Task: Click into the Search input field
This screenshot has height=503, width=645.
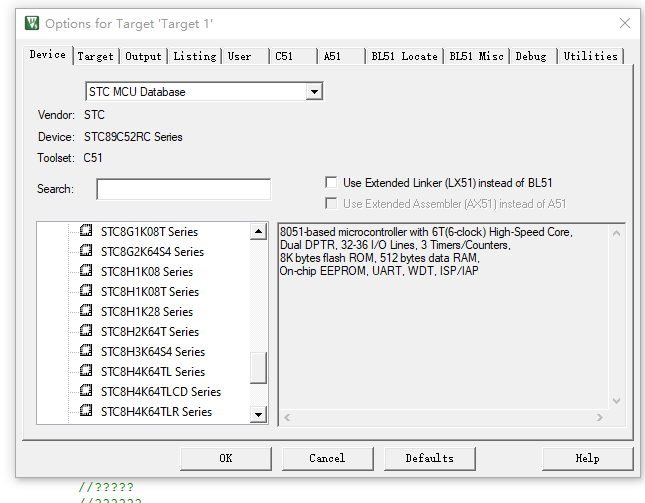Action: click(183, 189)
